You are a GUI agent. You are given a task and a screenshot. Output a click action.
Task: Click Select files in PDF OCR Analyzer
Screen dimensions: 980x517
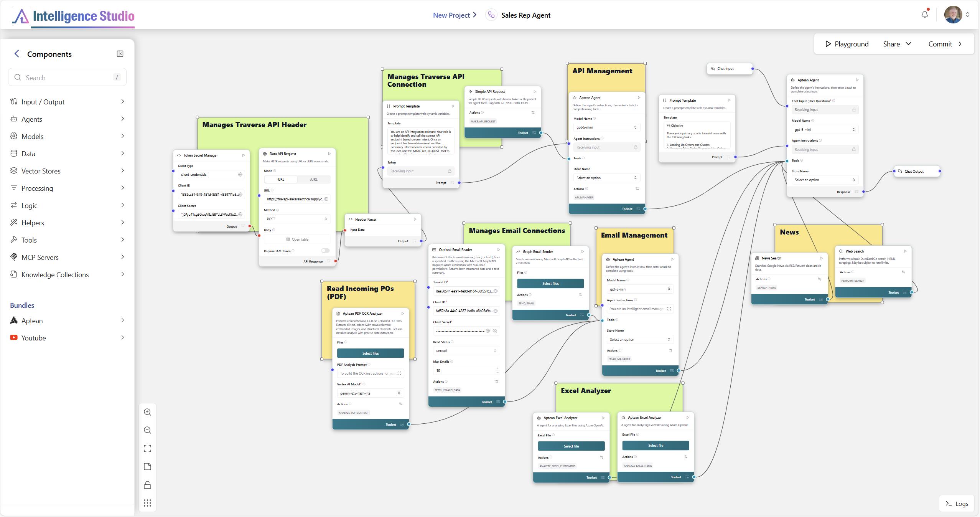coord(370,353)
